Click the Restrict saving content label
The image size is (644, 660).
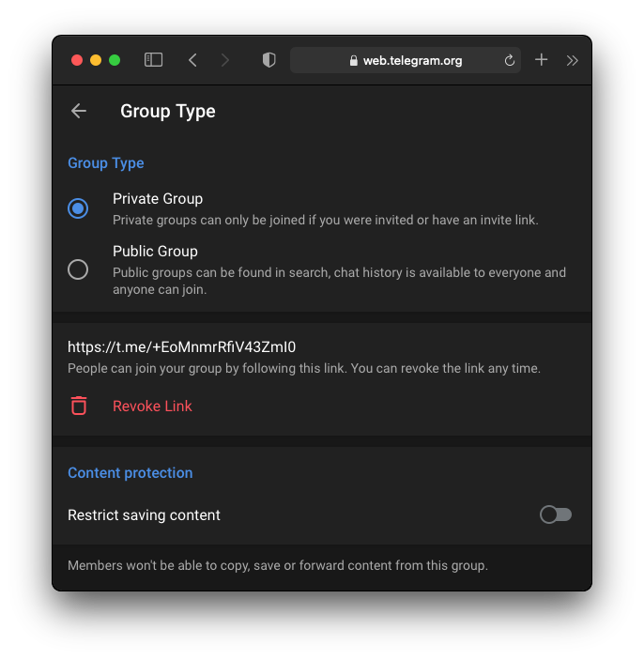144,515
